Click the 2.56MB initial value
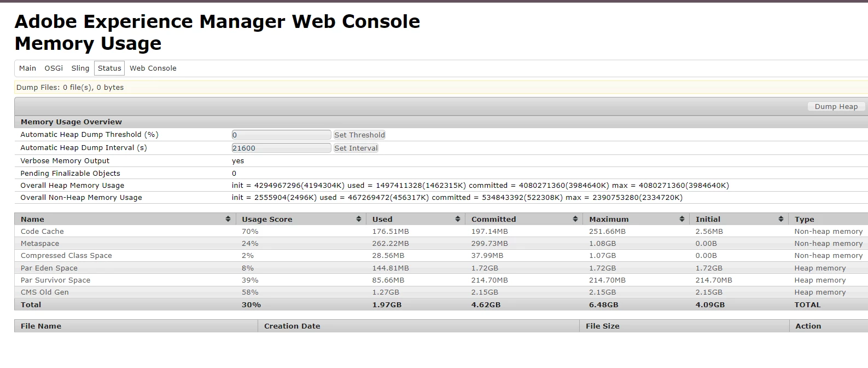The width and height of the screenshot is (868, 368). [x=709, y=232]
